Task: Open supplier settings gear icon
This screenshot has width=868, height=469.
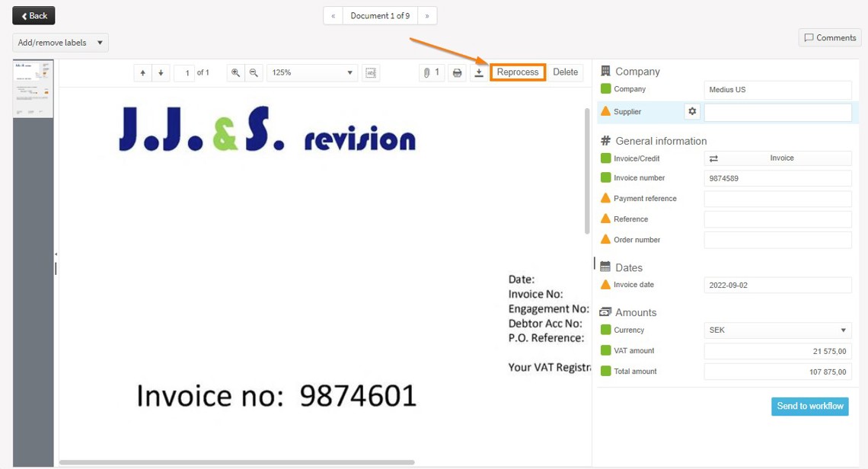Action: tap(692, 112)
